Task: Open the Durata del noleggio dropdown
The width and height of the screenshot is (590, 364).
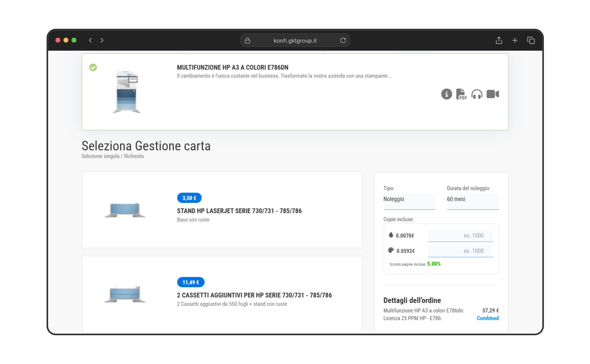Action: coord(473,202)
